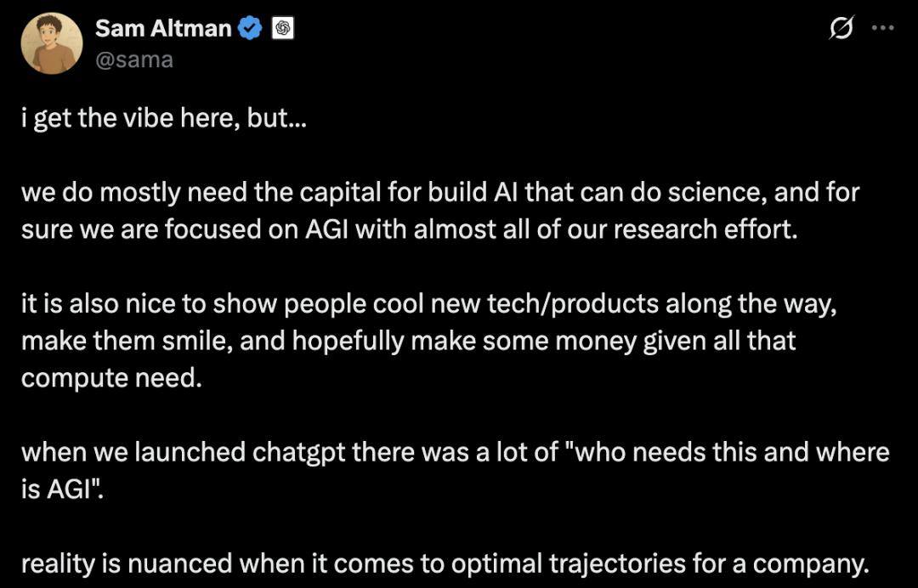Click the OpenAI affiliation badge icon
918x588 pixels.
coord(282,29)
